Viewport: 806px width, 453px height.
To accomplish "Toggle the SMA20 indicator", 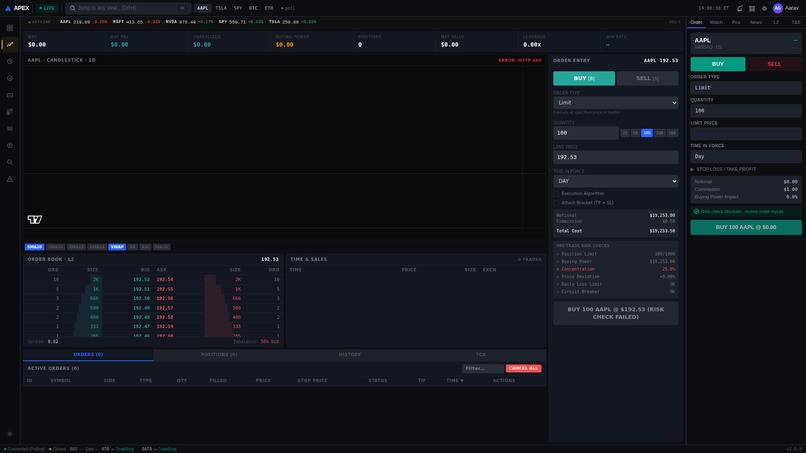I will [x=34, y=247].
